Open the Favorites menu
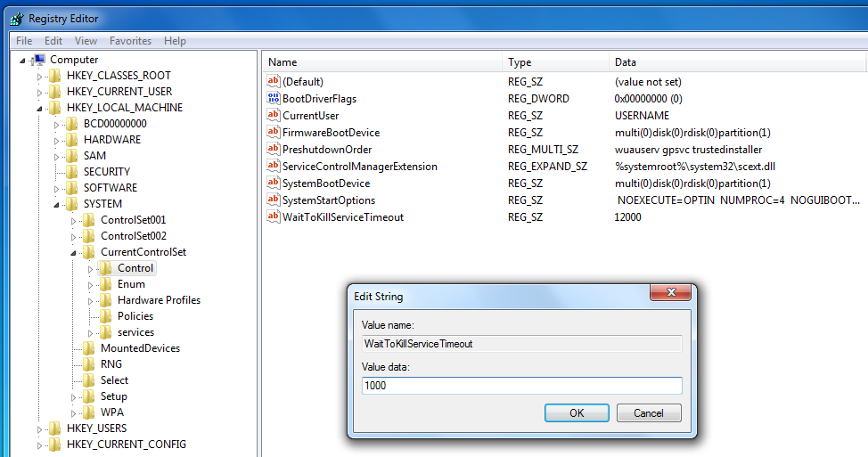The image size is (868, 457). [130, 41]
